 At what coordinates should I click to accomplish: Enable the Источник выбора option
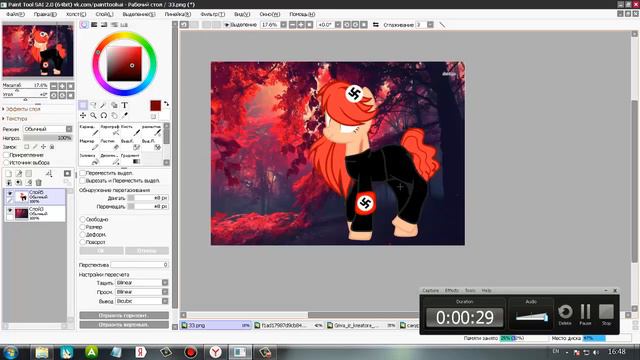coord(6,162)
